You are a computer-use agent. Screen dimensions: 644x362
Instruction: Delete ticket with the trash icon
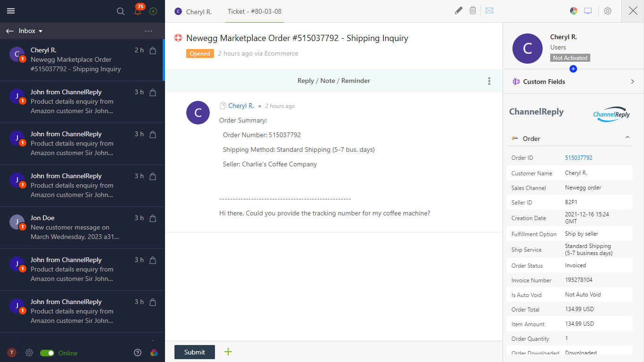(473, 11)
